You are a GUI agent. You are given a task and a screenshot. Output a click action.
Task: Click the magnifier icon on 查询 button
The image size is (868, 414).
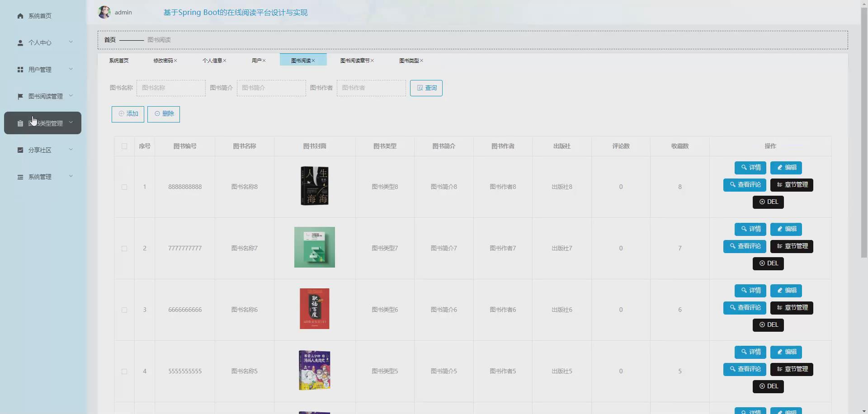tap(419, 88)
